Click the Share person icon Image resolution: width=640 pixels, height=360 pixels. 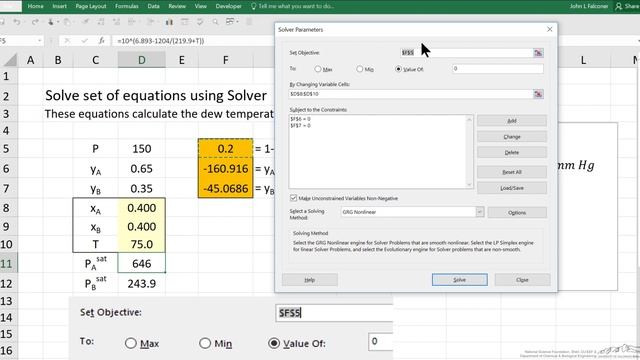point(619,6)
